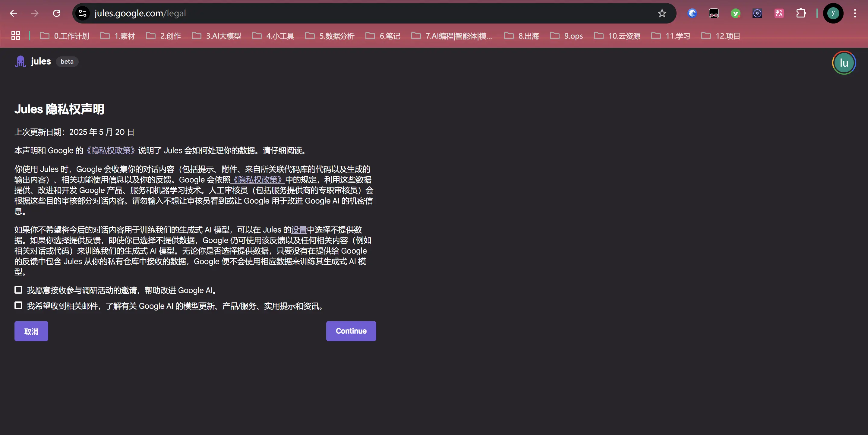Click the heading 'Jules 隐私权声明'
Viewport: 868px width, 435px height.
click(59, 109)
